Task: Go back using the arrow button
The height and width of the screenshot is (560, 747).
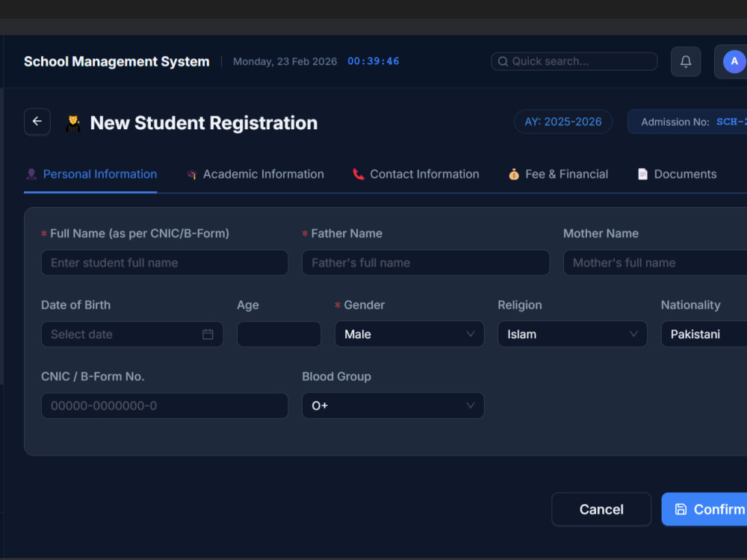Action: [x=37, y=122]
